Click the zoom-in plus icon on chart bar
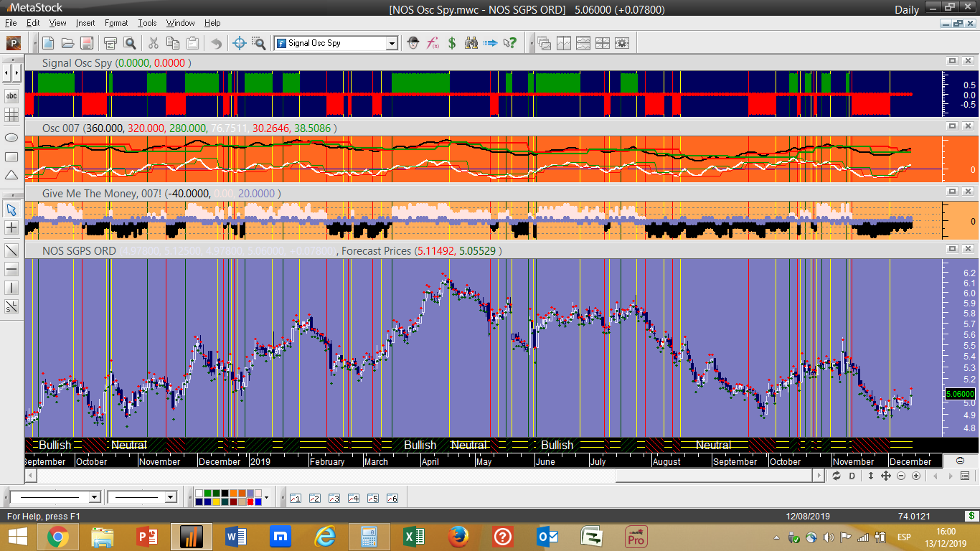Image resolution: width=980 pixels, height=551 pixels. coord(916,476)
